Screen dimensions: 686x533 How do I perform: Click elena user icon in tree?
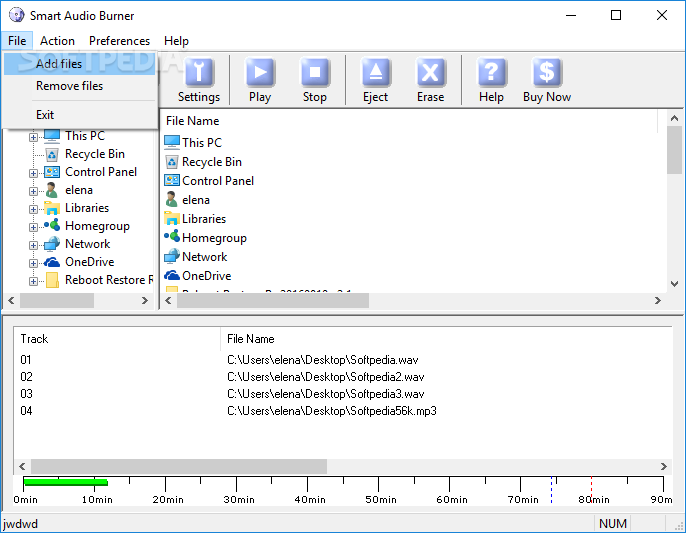pyautogui.click(x=52, y=190)
